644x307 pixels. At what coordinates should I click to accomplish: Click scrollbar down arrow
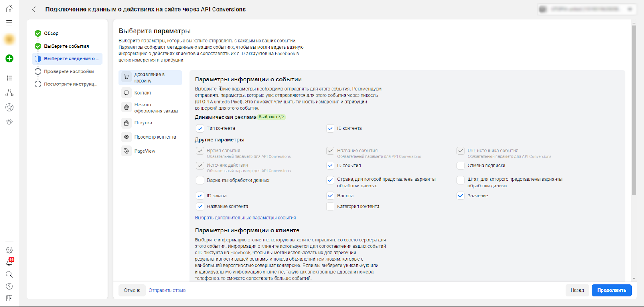point(634,278)
